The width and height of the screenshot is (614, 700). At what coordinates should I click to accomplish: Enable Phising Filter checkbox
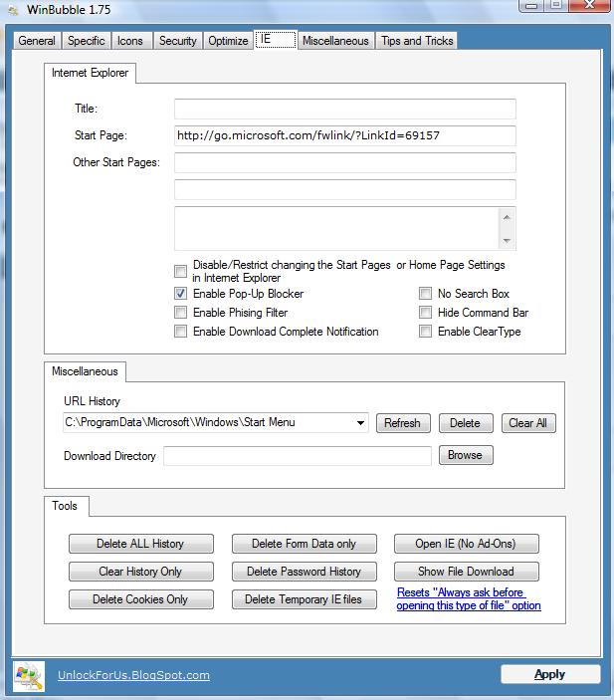180,312
